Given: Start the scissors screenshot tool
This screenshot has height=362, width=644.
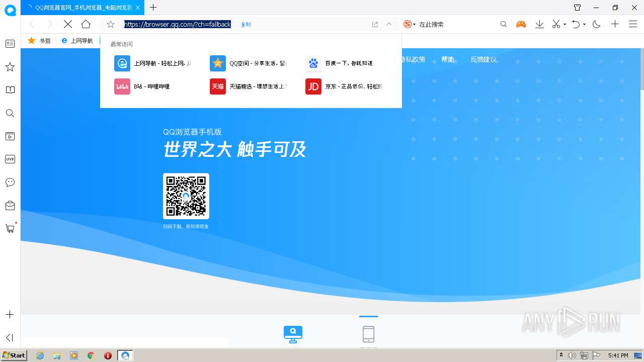Looking at the screenshot, I should (x=556, y=24).
